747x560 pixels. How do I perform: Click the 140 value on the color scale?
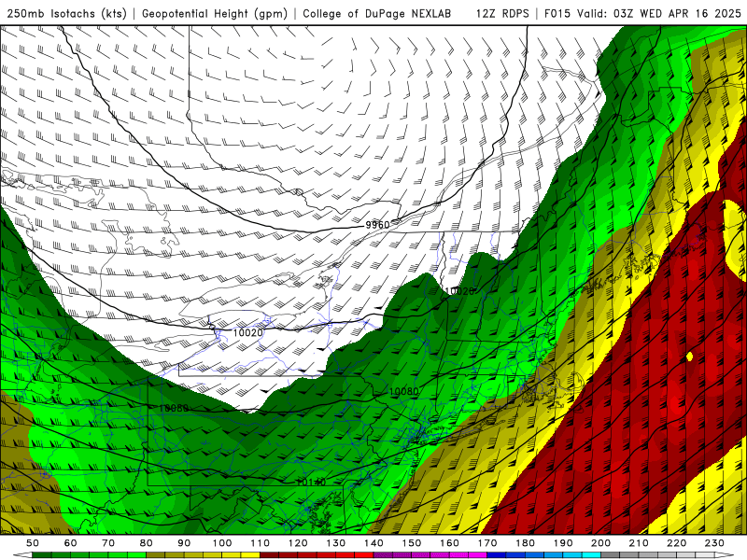(x=374, y=543)
